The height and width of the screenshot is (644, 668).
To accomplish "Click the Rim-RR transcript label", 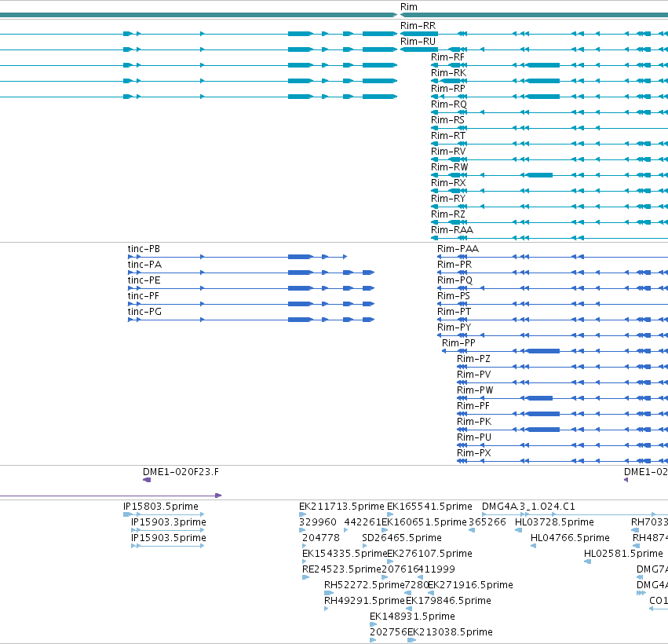I will (x=418, y=26).
